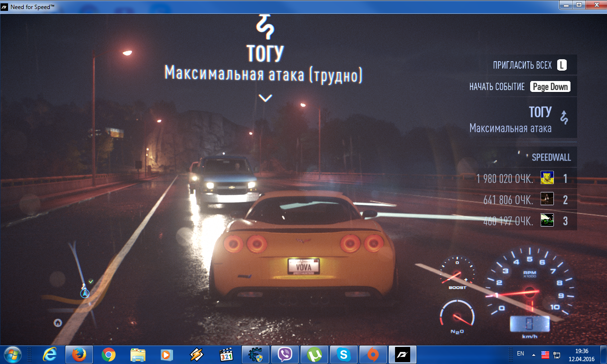Click the avatar of the rank 3 player
The width and height of the screenshot is (607, 364).
[547, 220]
